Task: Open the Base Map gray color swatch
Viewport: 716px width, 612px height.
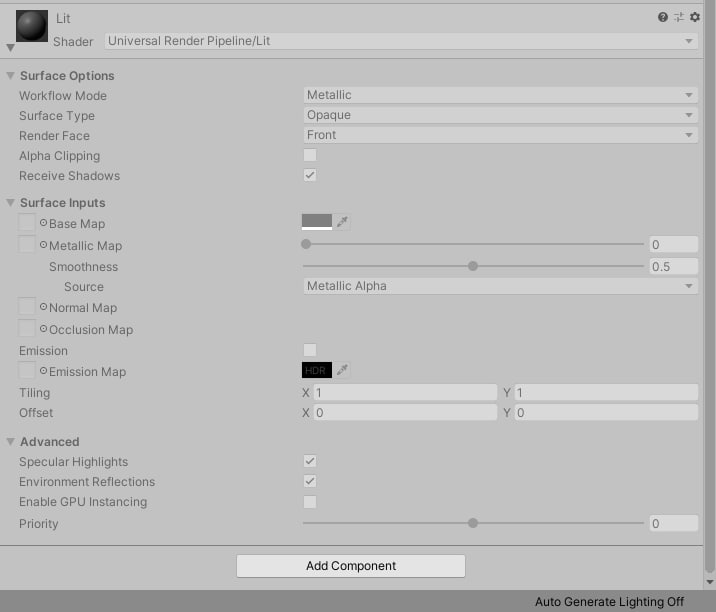Action: tap(317, 222)
